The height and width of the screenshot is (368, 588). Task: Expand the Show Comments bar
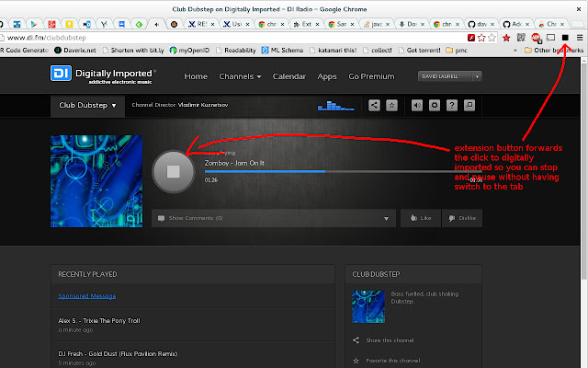tap(274, 218)
